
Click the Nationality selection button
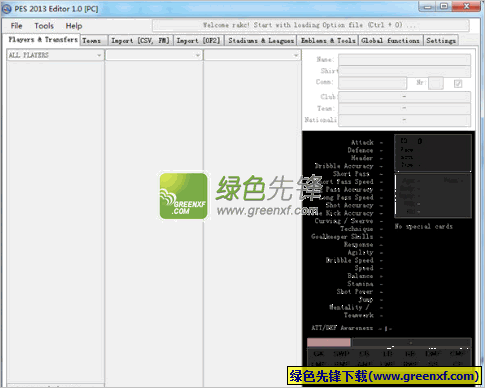pyautogui.click(x=404, y=120)
